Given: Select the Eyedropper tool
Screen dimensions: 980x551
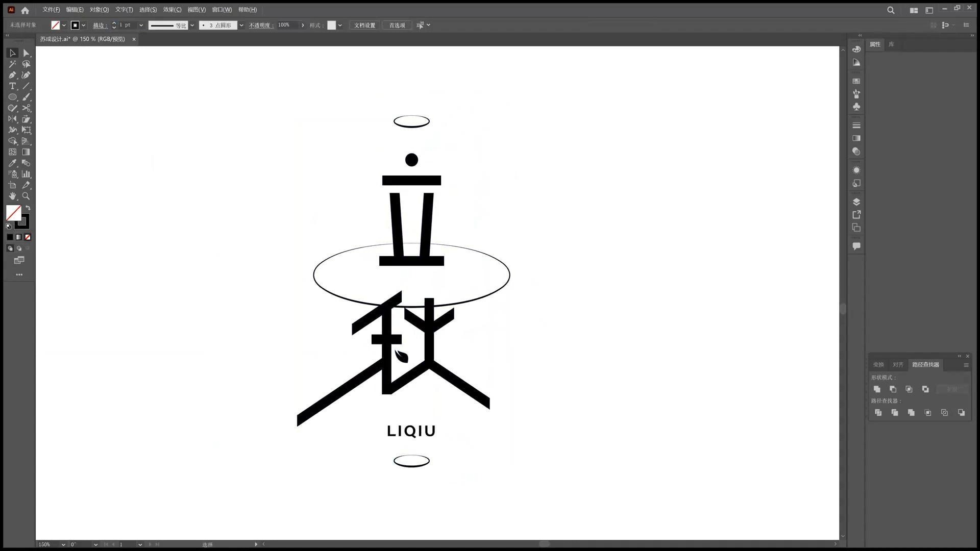Looking at the screenshot, I should (x=12, y=163).
